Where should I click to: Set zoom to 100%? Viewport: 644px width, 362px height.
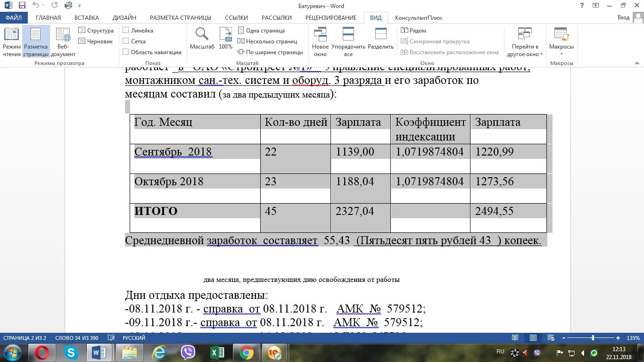[226, 39]
